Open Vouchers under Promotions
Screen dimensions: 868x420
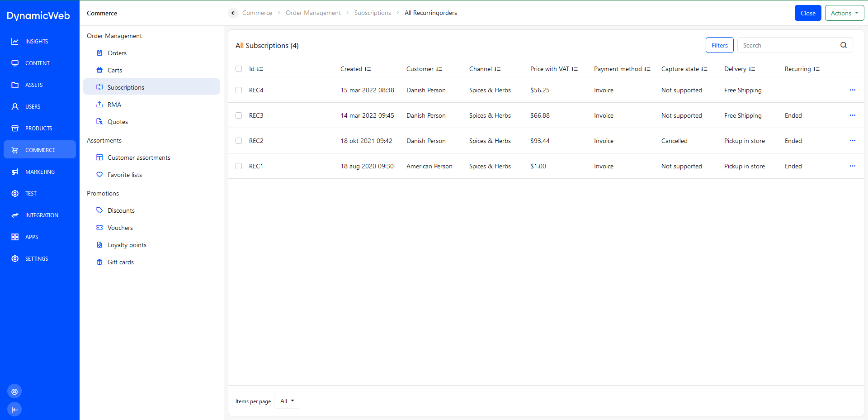(151, 228)
